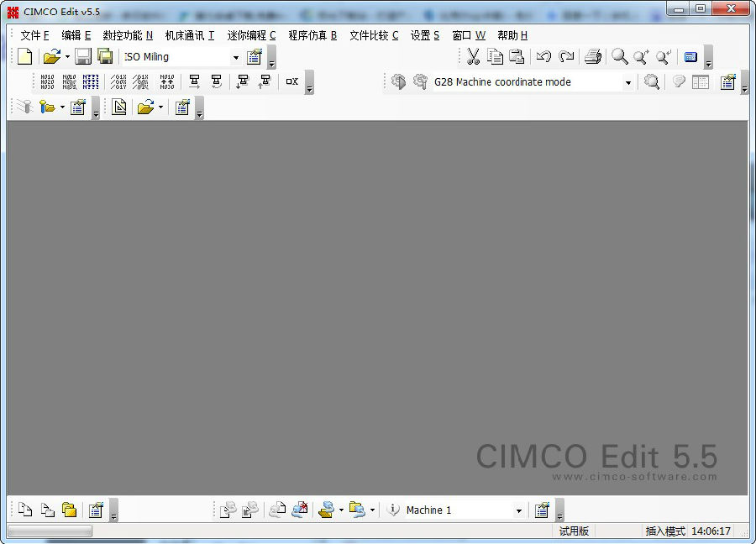Click the table layout icon in macro toolbar

pos(701,82)
